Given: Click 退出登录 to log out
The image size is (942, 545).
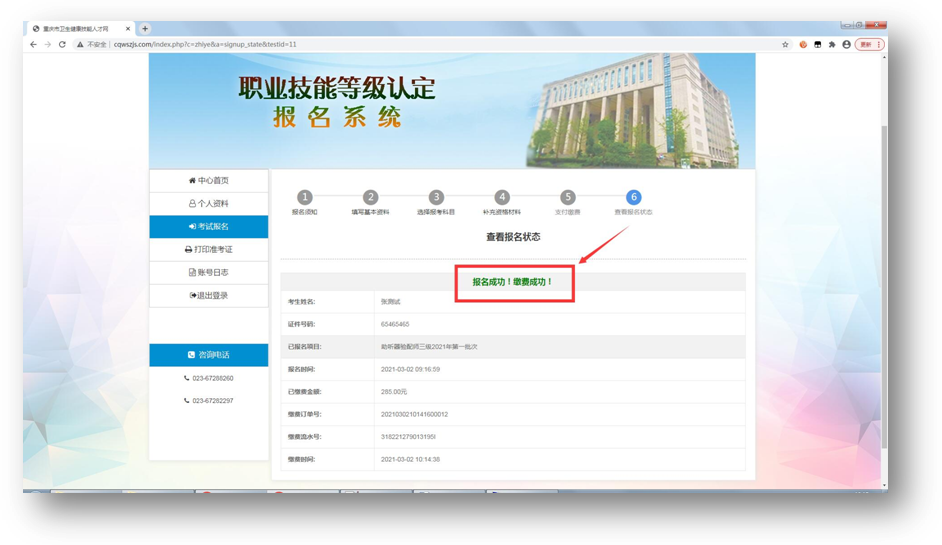Looking at the screenshot, I should [208, 296].
